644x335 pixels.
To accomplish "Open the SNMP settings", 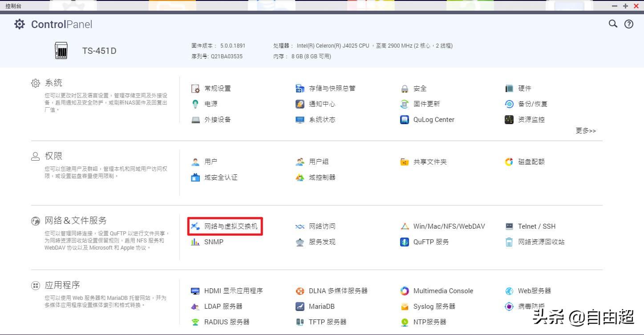I will pos(213,242).
